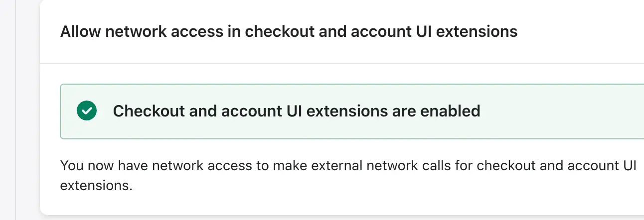
Task: Click the word "extensions." on the last line
Action: tap(96, 186)
